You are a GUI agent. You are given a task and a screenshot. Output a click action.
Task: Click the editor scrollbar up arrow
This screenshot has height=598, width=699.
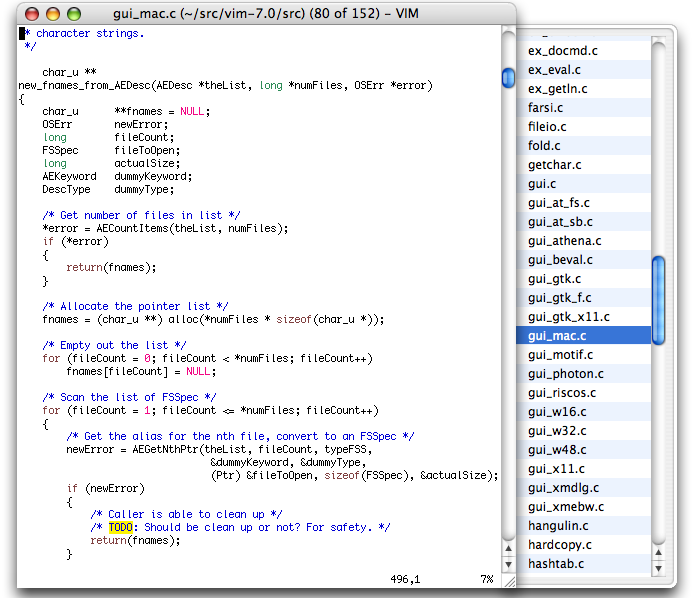508,549
